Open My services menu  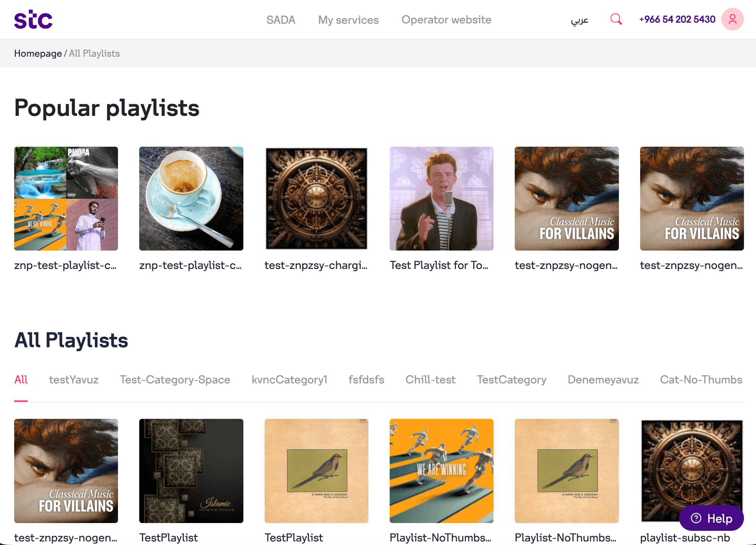348,20
